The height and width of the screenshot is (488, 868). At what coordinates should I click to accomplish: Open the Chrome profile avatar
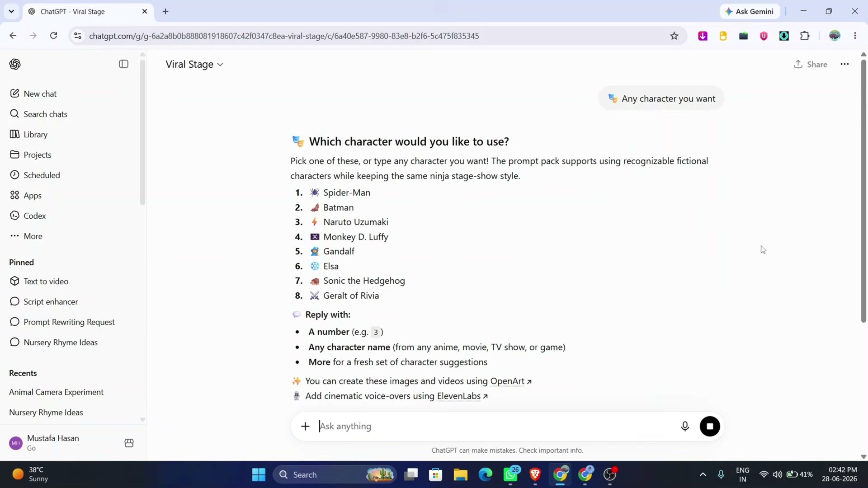(x=835, y=36)
